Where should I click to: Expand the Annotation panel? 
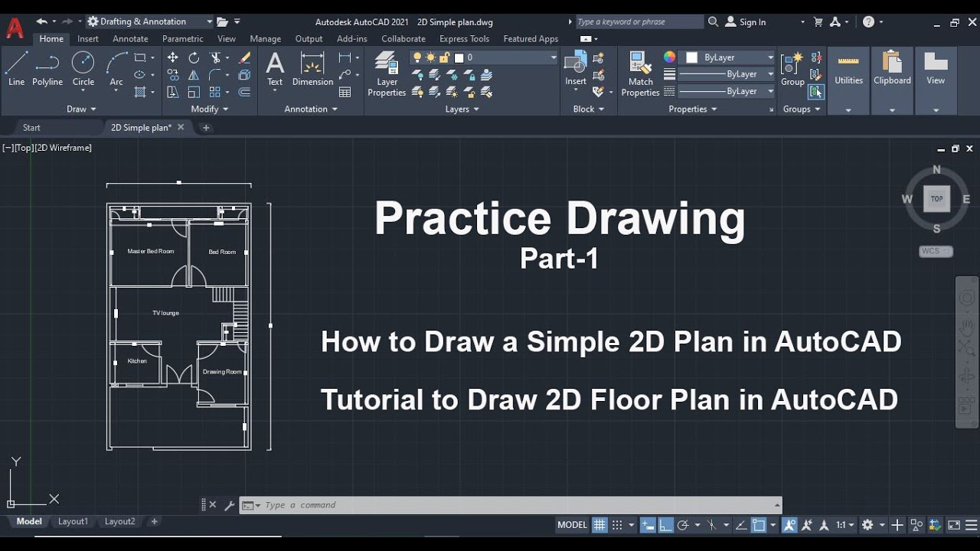pos(311,109)
